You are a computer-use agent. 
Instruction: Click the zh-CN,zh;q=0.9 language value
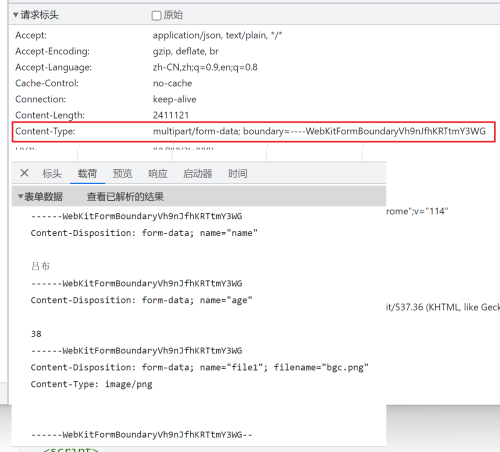point(205,67)
